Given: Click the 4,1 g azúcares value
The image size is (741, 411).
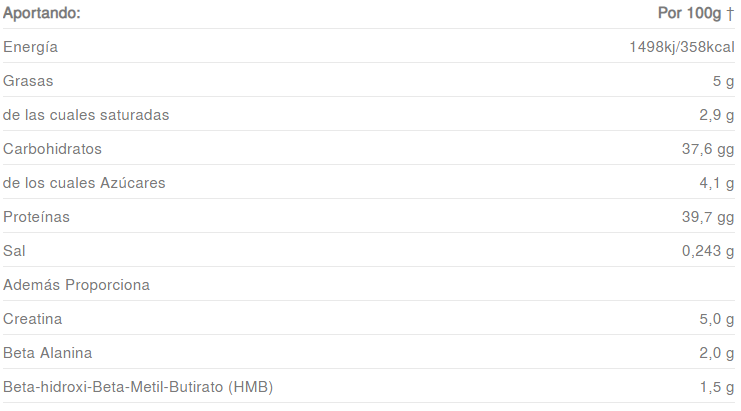Looking at the screenshot, I should [716, 183].
